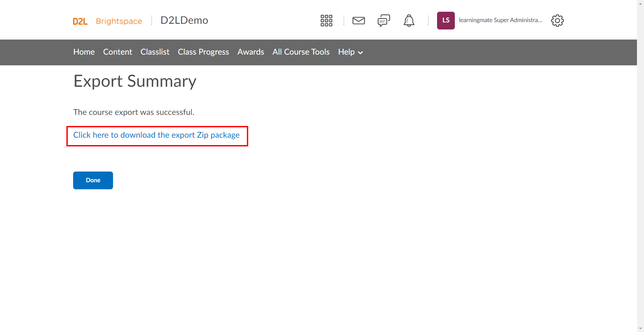
Task: Open the course selector grid icon
Action: [326, 20]
